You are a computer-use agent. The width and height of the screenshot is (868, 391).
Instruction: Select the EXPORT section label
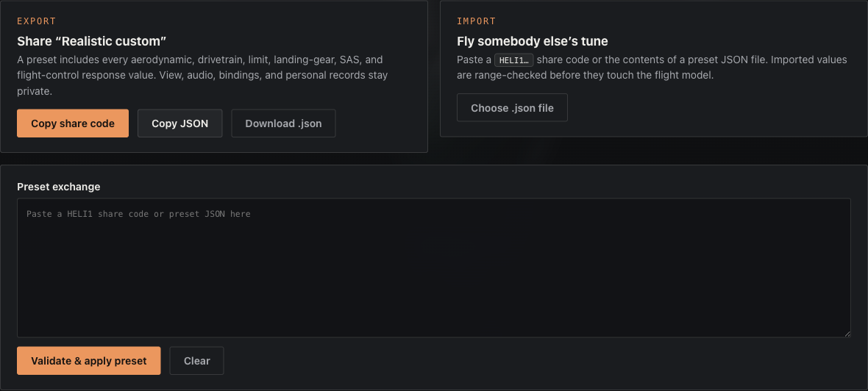tap(37, 21)
